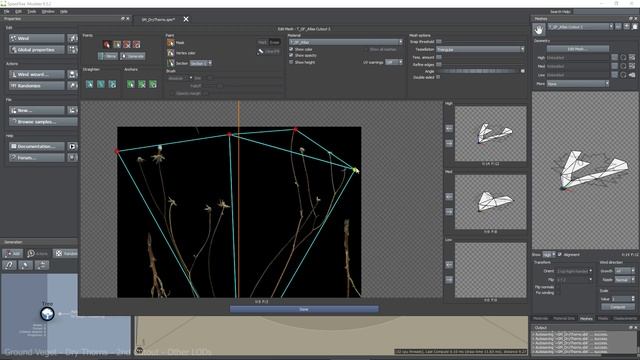Click the second Straighten tool icon
Screen dimensions: 640x360
coord(101,84)
